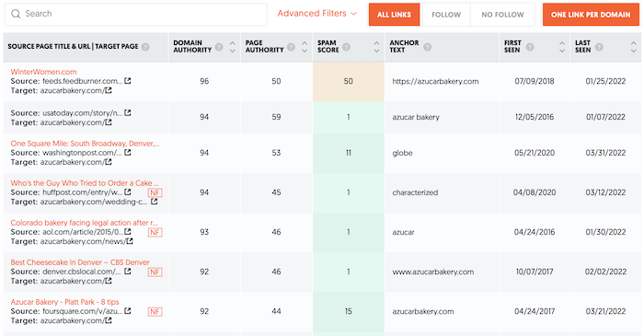Image resolution: width=644 pixels, height=336 pixels.
Task: Click anchor text 'characterized'
Action: click(415, 192)
